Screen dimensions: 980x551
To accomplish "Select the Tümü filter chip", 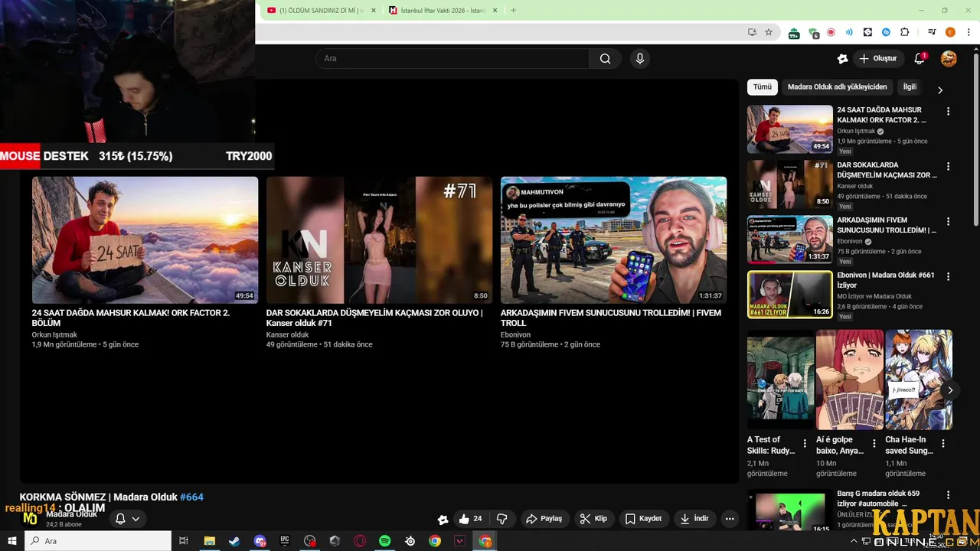I will [762, 87].
